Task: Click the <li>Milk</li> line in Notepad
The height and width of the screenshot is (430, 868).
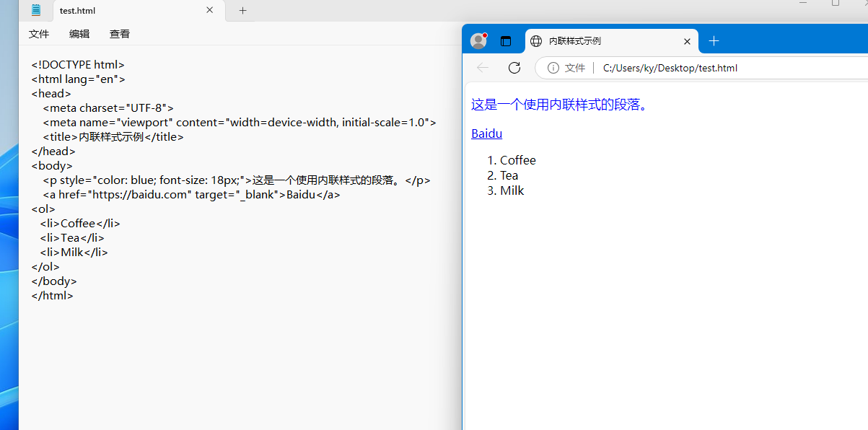Action: point(74,252)
